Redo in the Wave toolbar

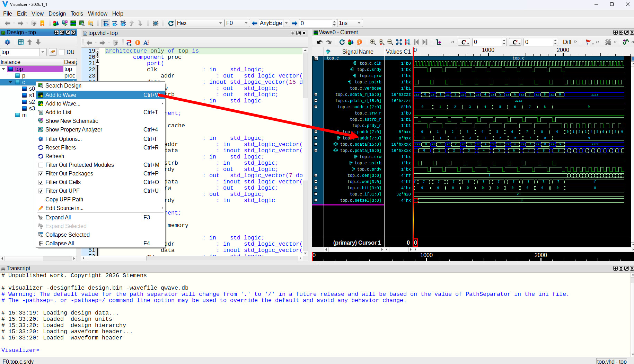(328, 42)
